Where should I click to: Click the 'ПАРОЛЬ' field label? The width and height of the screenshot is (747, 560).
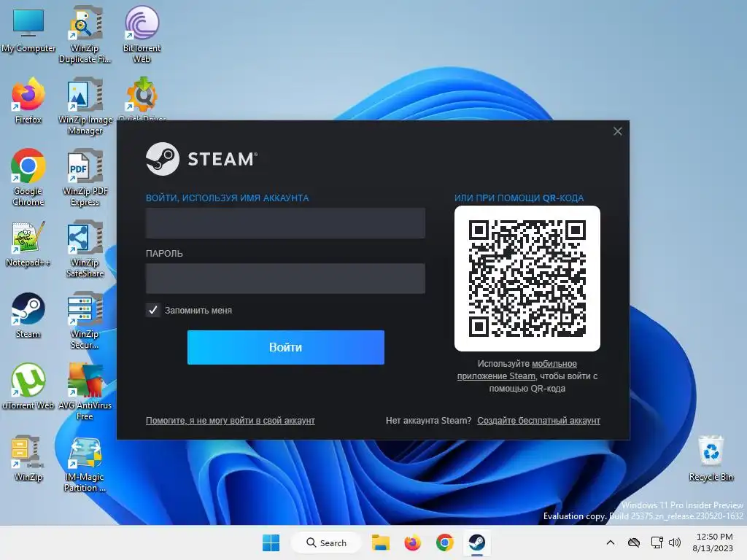[164, 253]
